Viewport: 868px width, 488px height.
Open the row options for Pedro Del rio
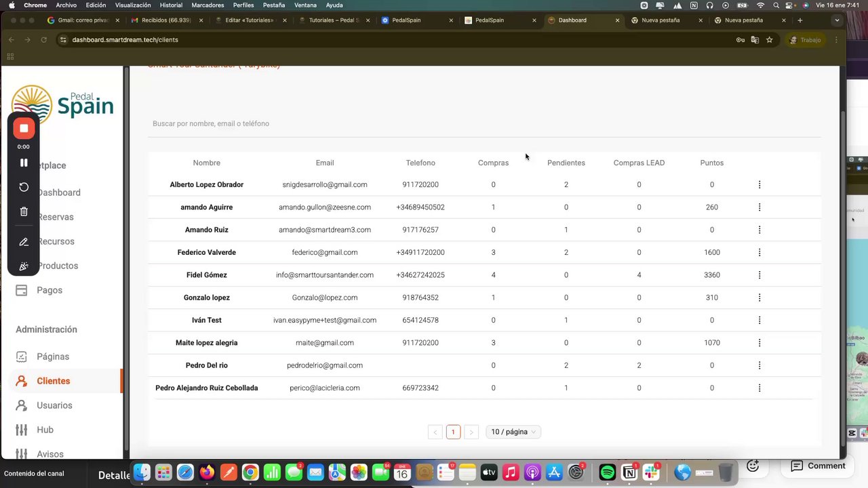(x=759, y=365)
